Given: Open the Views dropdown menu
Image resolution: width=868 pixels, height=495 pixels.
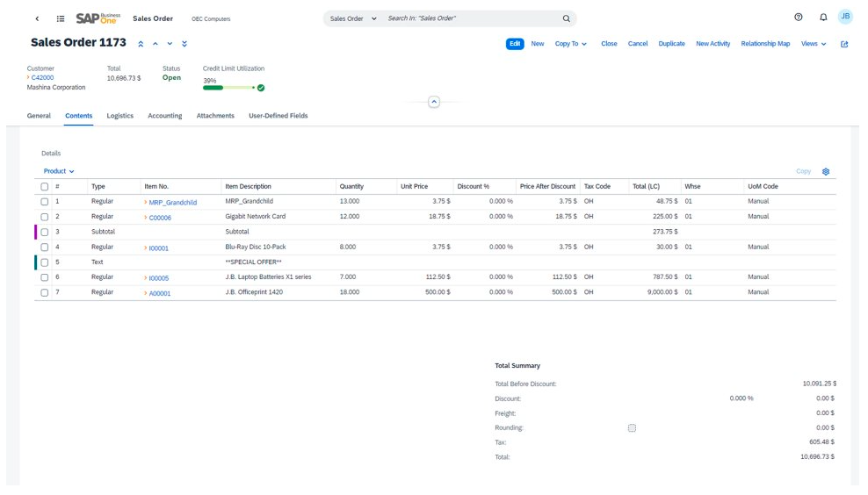Looking at the screenshot, I should 814,44.
